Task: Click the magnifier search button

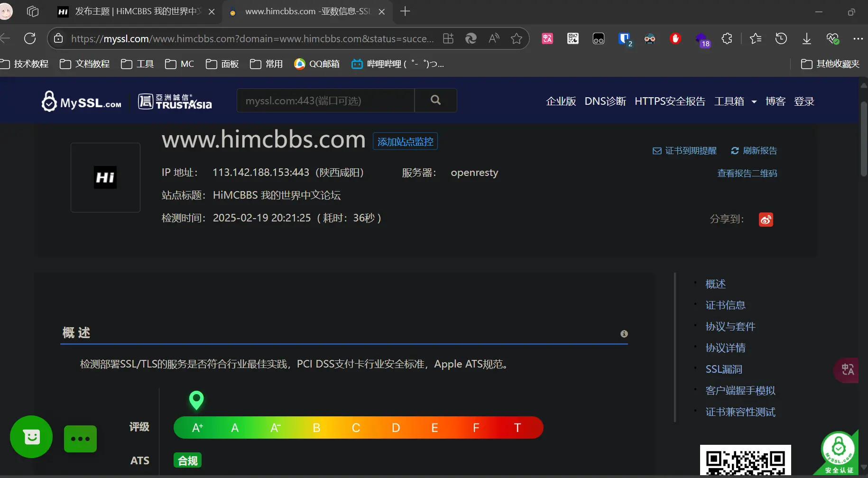Action: click(435, 100)
